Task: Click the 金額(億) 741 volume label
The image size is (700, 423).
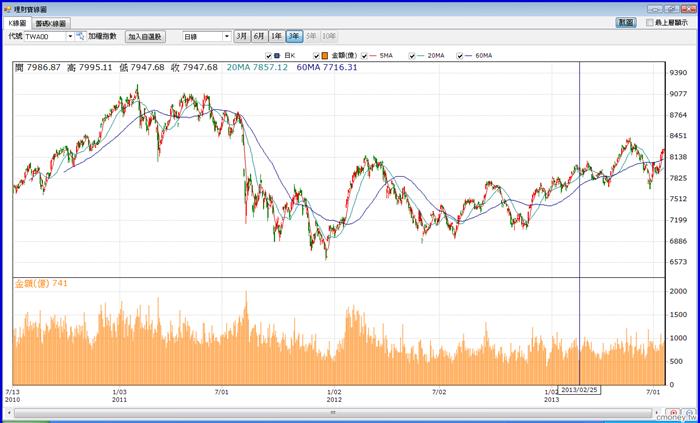Action: click(x=41, y=283)
